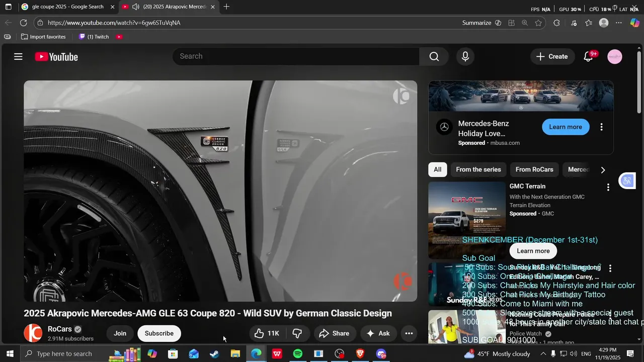Open the media control music note icon
Image resolution: width=644 pixels, height=362 pixels.
pos(574,23)
